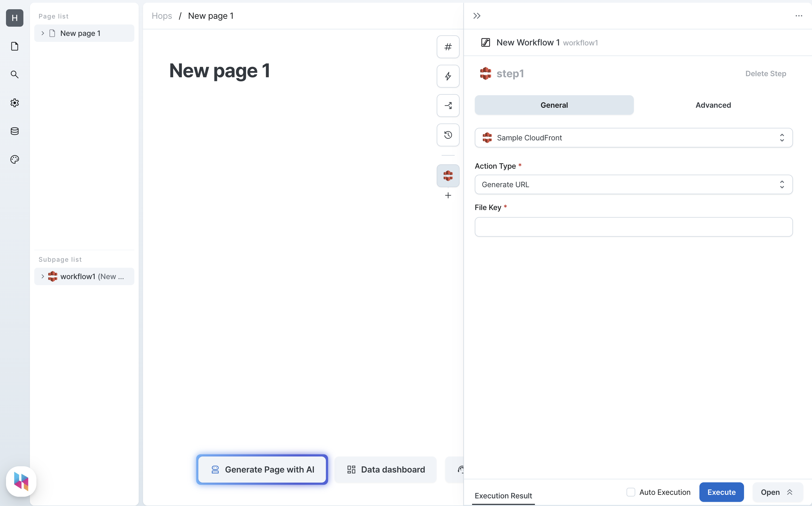This screenshot has width=812, height=506.
Task: Open the pages icon in left sidebar
Action: click(x=15, y=46)
